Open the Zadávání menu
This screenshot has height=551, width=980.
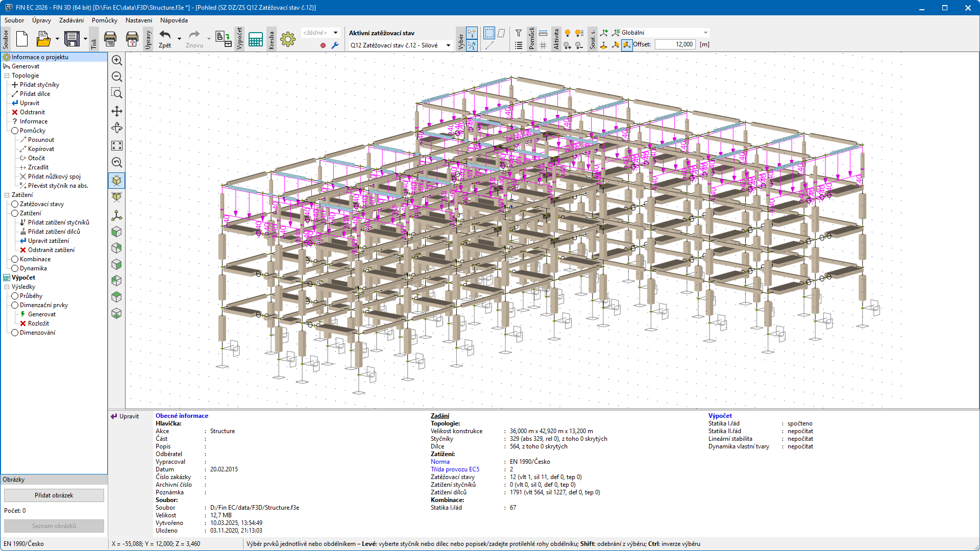coord(71,20)
